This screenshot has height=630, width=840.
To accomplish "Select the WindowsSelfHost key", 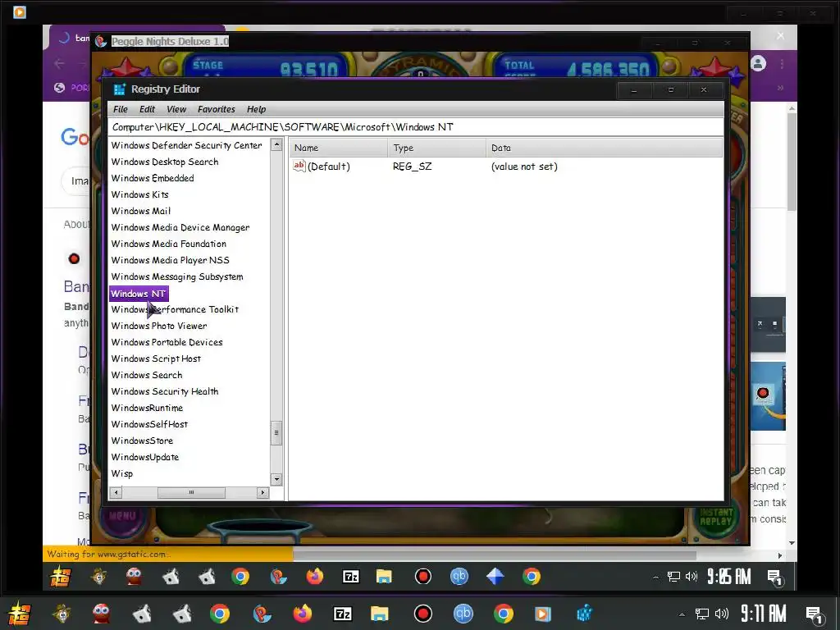I will [x=149, y=424].
